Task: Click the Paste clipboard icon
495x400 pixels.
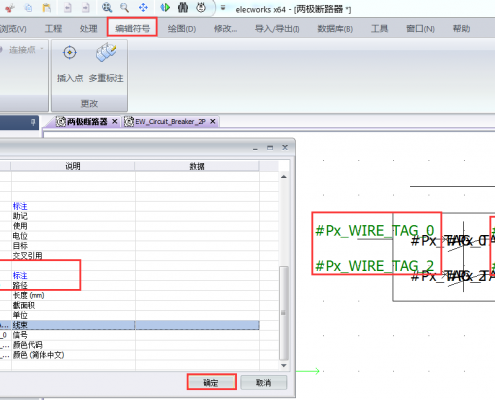Action: coord(47,7)
